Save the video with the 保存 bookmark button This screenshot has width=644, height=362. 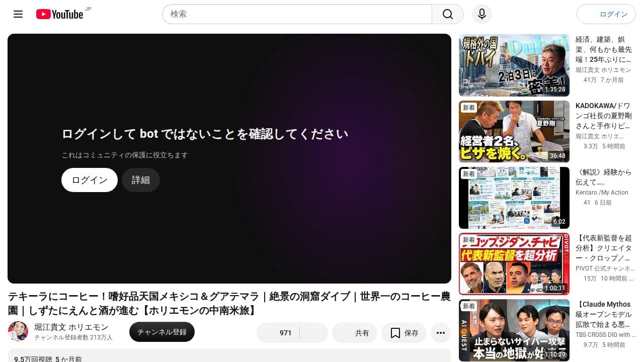click(404, 333)
